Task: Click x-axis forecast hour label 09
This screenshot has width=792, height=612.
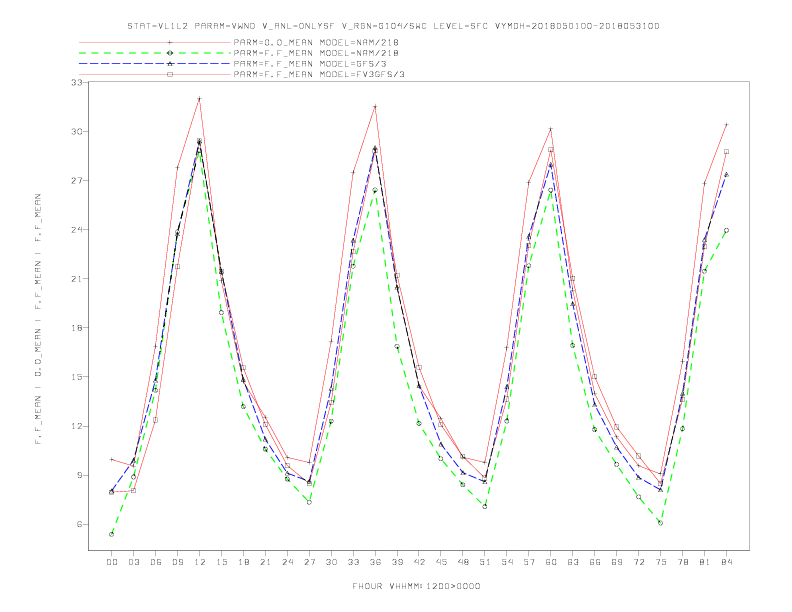Action: [177, 562]
